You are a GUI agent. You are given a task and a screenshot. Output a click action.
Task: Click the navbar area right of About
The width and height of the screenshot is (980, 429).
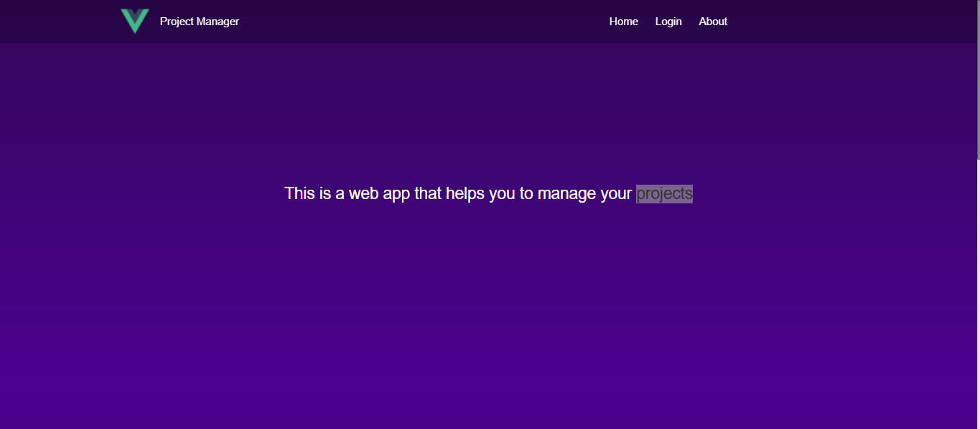point(847,22)
